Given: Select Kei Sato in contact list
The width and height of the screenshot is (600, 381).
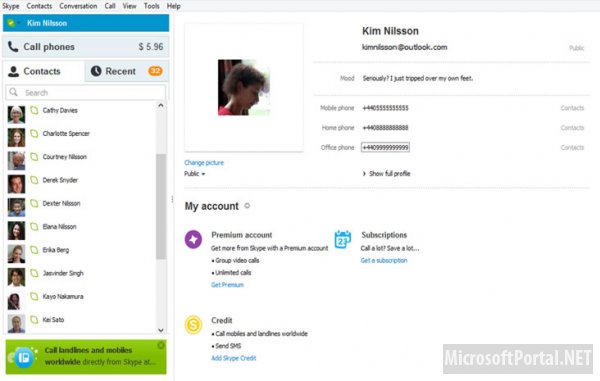Looking at the screenshot, I should [x=80, y=323].
